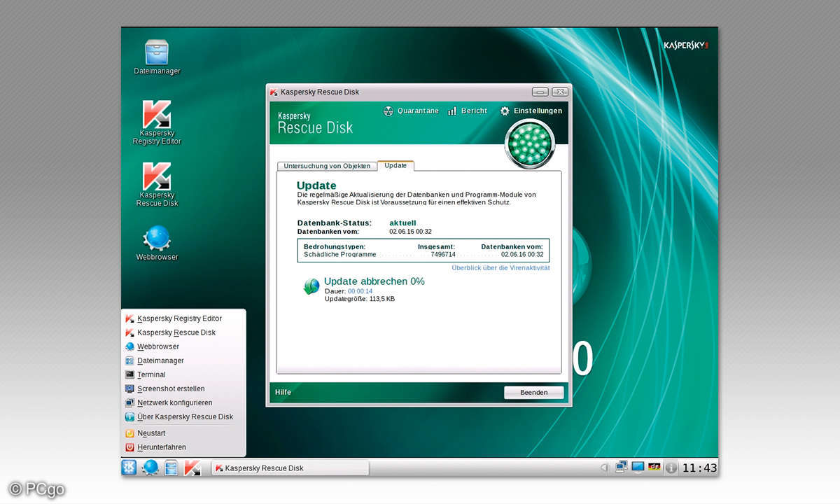840x504 pixels.
Task: Select Herunterfahren in the start menu
Action: pyautogui.click(x=183, y=447)
